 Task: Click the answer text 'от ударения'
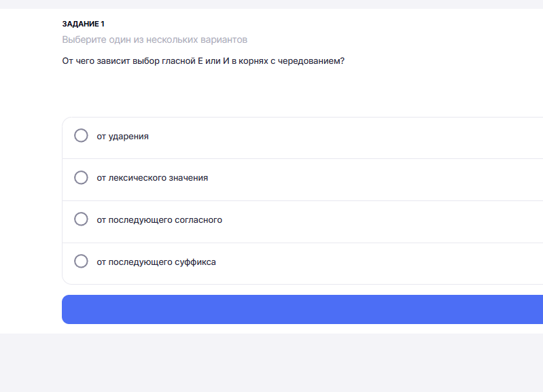coord(122,137)
